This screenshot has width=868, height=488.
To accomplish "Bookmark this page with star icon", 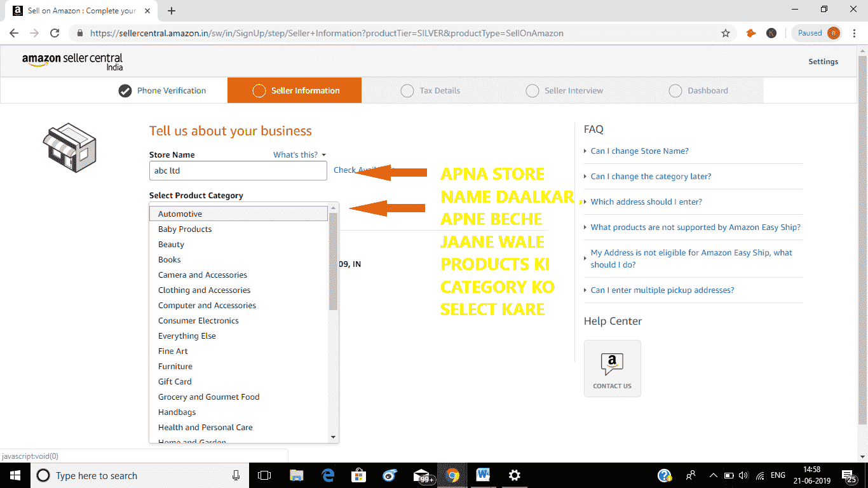I will [726, 33].
